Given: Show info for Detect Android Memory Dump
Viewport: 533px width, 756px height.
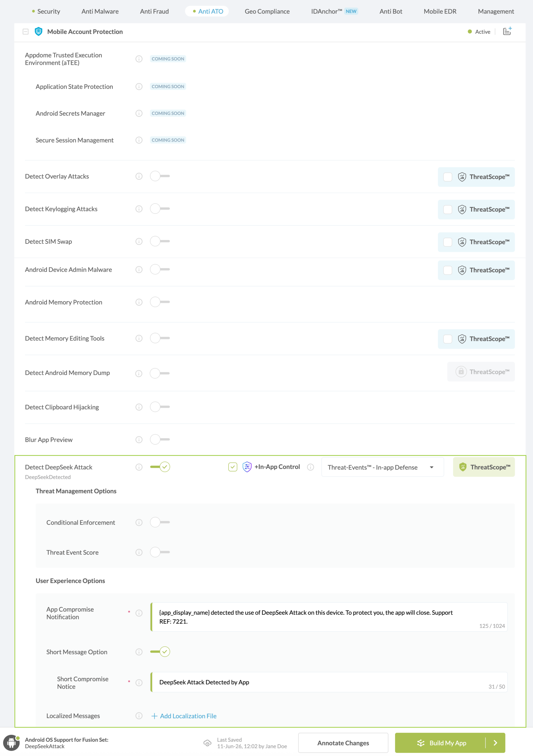Looking at the screenshot, I should [x=139, y=373].
